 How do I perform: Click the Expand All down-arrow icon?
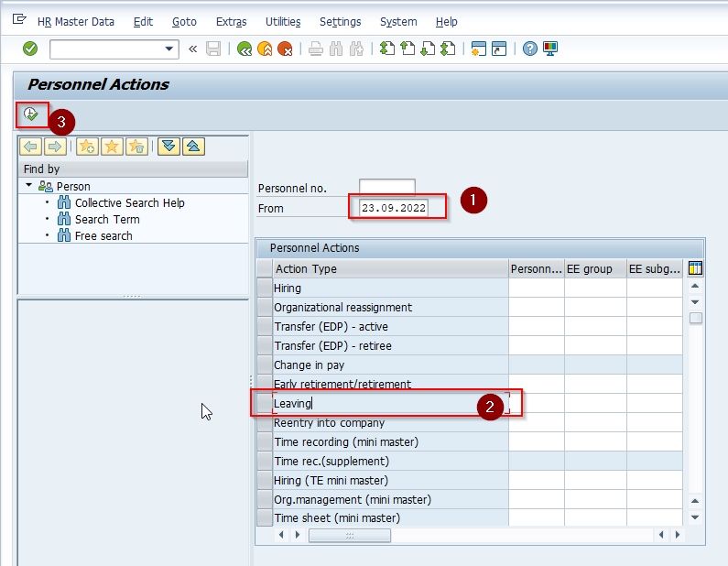point(168,147)
